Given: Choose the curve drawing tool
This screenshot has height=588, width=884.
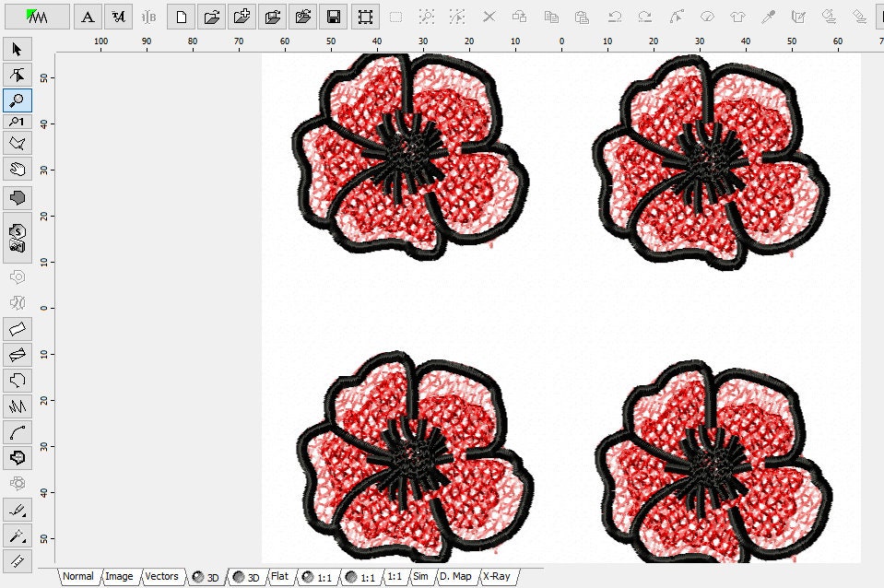Looking at the screenshot, I should click(x=16, y=431).
